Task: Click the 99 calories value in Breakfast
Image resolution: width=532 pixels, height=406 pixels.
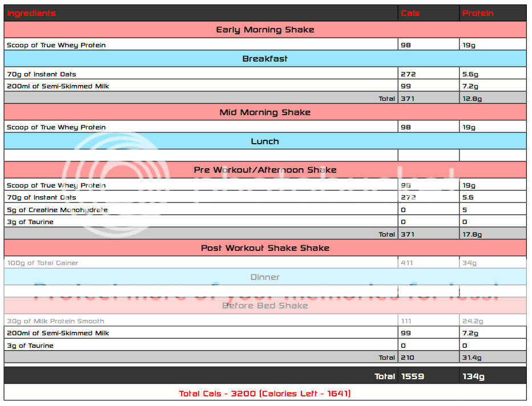Action: (x=406, y=86)
